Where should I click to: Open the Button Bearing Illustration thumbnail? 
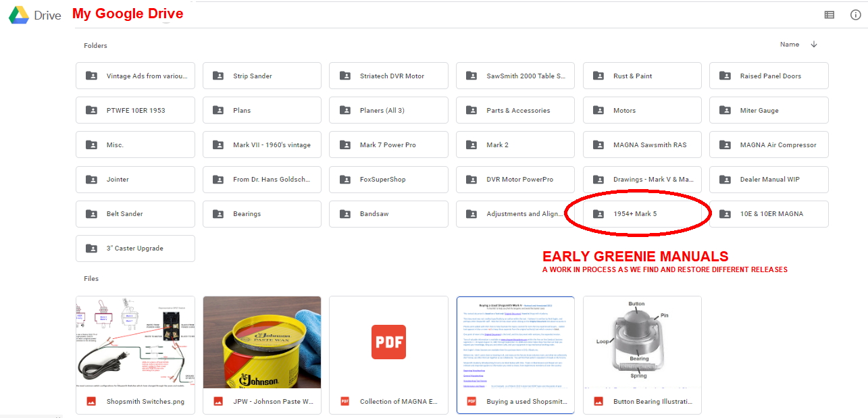click(x=642, y=342)
